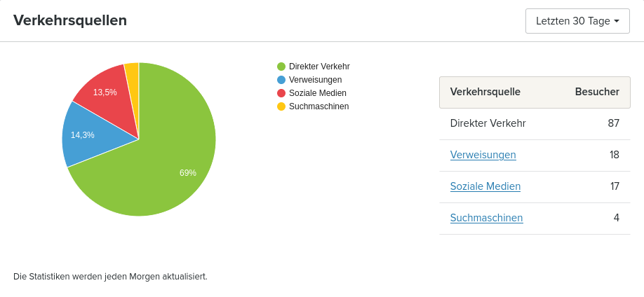Toggle Direkter Verkehr green legend dot

tap(281, 67)
